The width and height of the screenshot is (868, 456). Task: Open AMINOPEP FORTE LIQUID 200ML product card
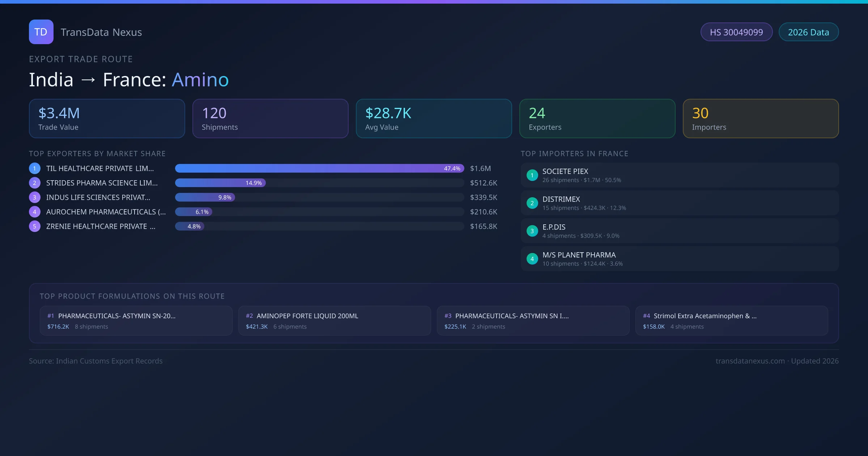coord(334,321)
